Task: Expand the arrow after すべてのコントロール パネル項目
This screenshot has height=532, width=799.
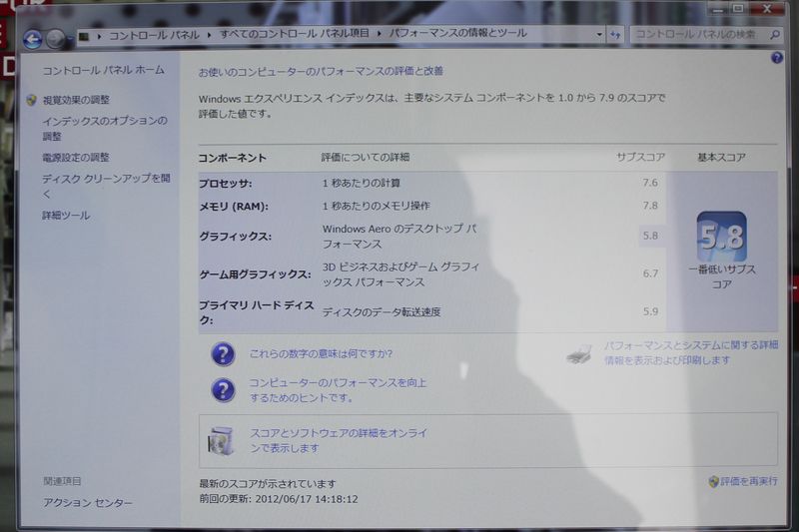Action: pos(380,34)
